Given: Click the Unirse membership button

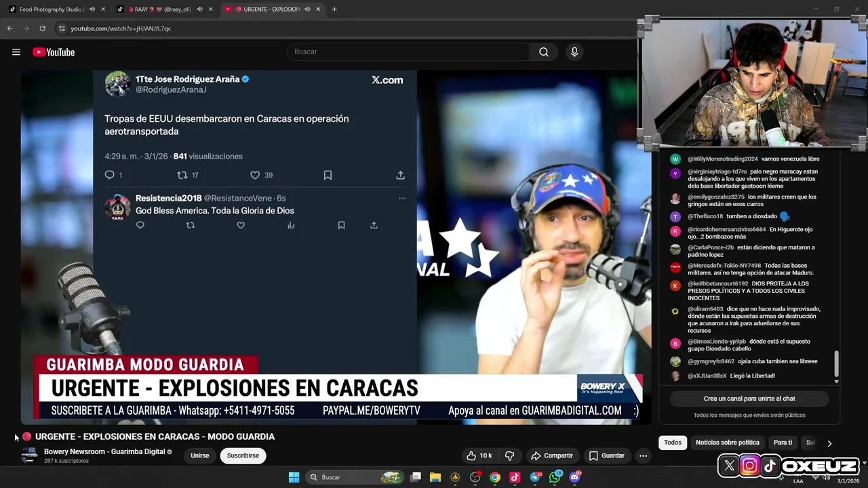Looking at the screenshot, I should pyautogui.click(x=200, y=455).
